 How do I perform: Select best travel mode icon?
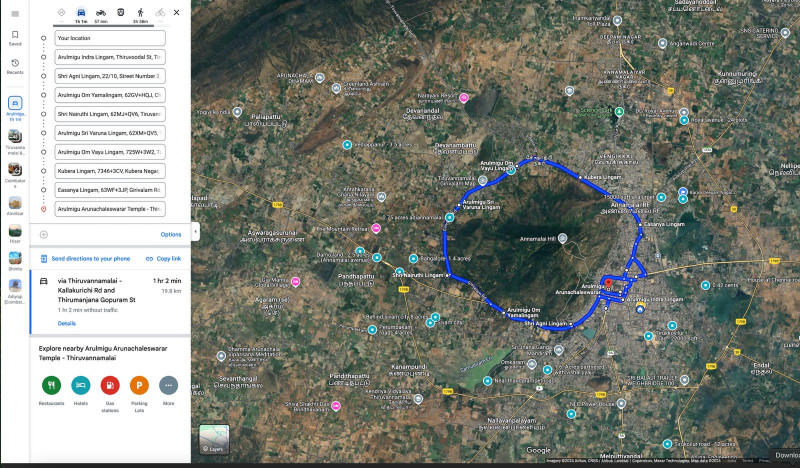[61, 12]
